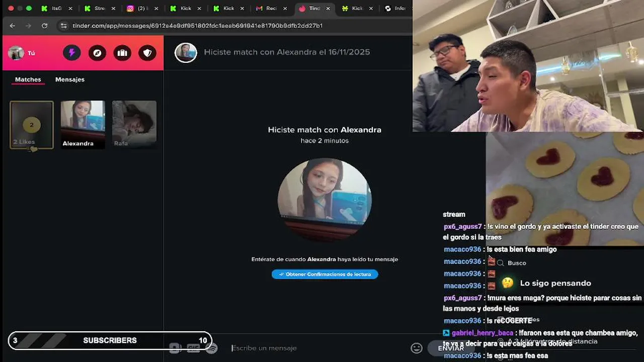Viewport: 644px width, 362px height.
Task: Select the Rafa match card
Action: click(x=134, y=125)
